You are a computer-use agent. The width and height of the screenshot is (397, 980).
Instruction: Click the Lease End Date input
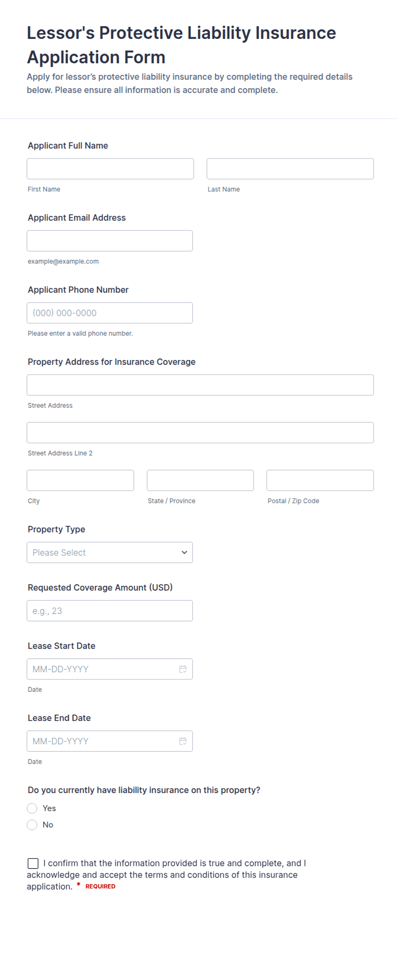pos(110,741)
